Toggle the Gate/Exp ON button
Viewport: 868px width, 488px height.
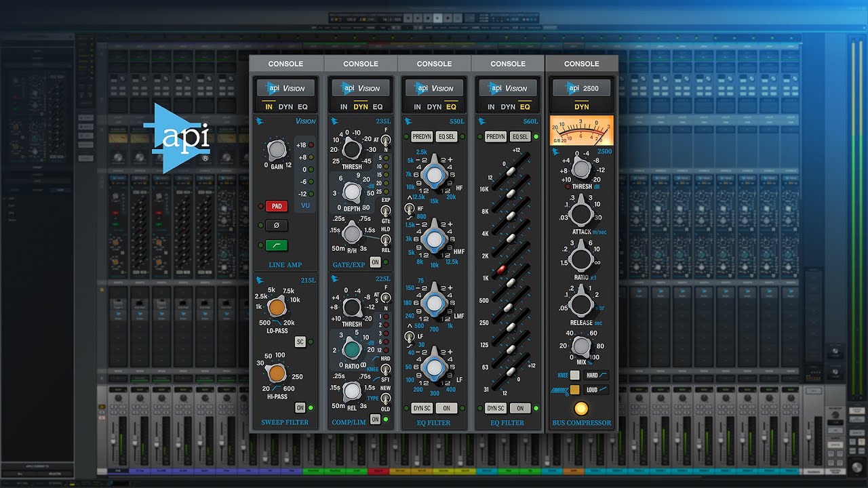375,262
